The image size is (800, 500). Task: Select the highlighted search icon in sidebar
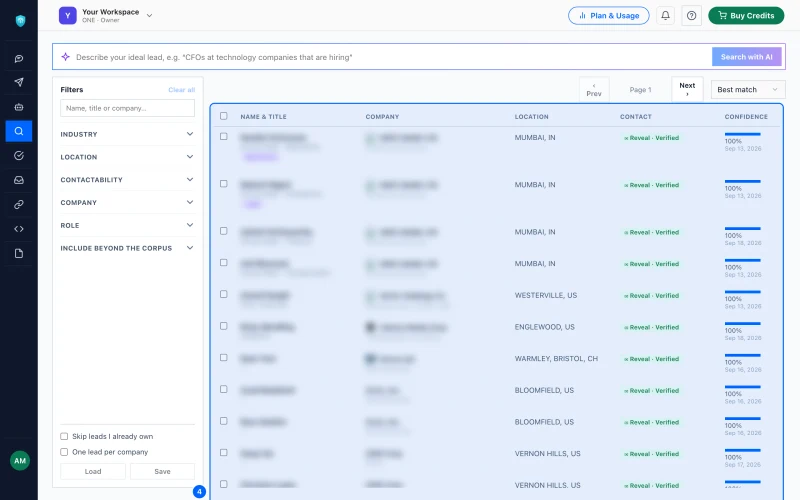pos(19,131)
